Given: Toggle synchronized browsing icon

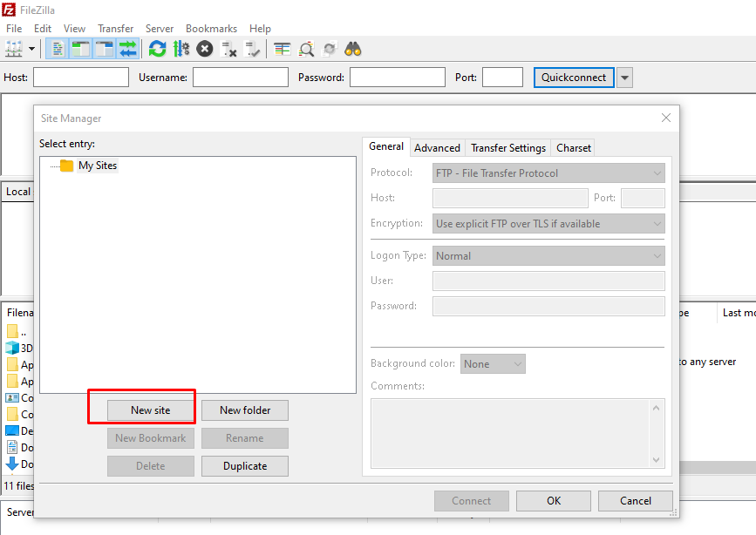Looking at the screenshot, I should pos(330,49).
